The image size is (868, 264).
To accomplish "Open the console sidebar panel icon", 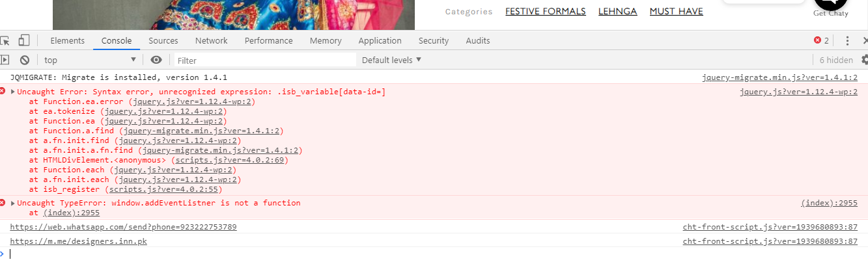I will (5, 60).
